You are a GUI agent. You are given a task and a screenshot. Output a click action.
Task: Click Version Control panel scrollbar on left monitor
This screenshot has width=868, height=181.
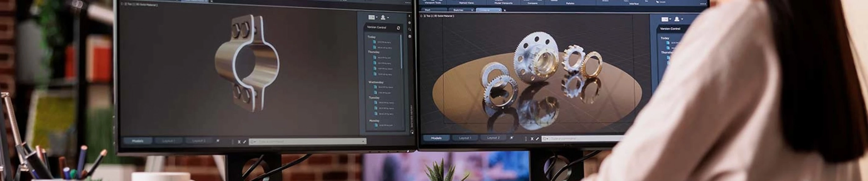[x=402, y=52]
